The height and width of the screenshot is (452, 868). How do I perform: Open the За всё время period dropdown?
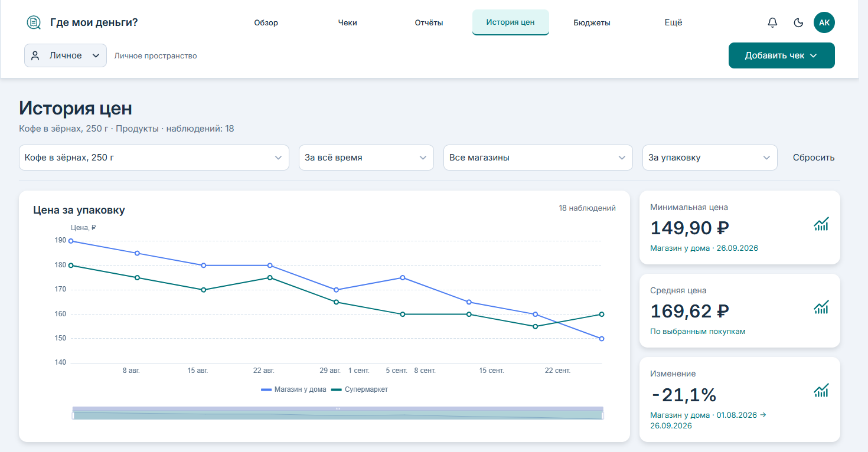coord(366,158)
